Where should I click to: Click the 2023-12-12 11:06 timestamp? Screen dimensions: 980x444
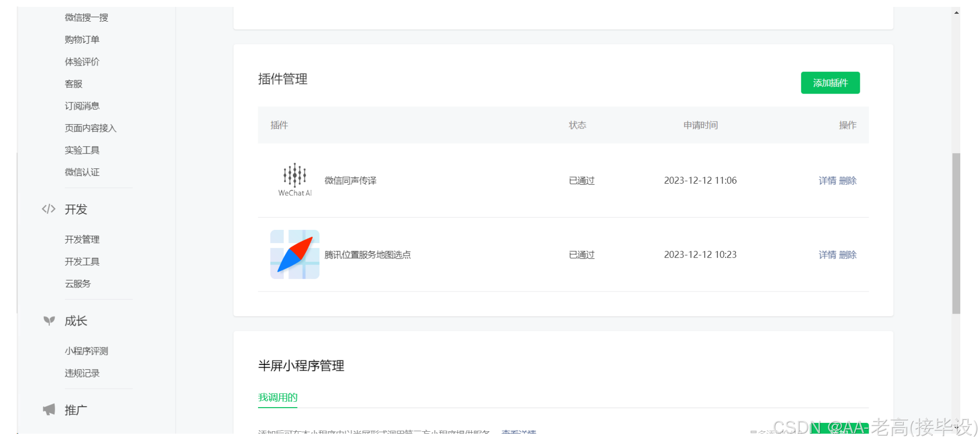[700, 181]
